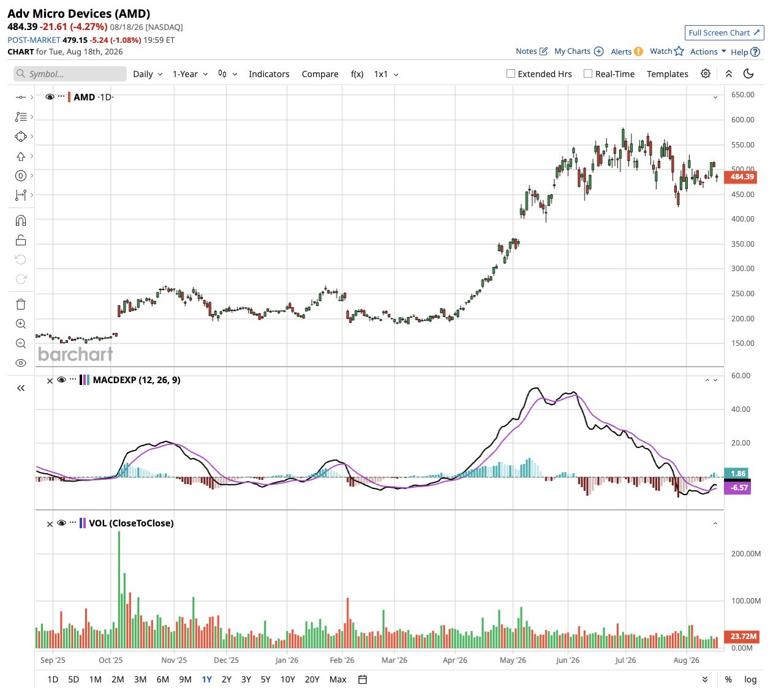Click the unlock drawings padlock icon
784x699 pixels.
point(21,240)
